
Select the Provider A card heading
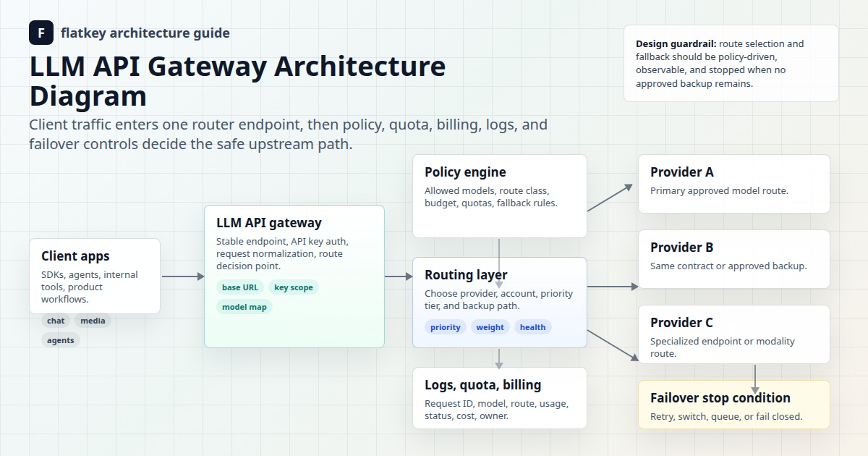click(x=682, y=172)
